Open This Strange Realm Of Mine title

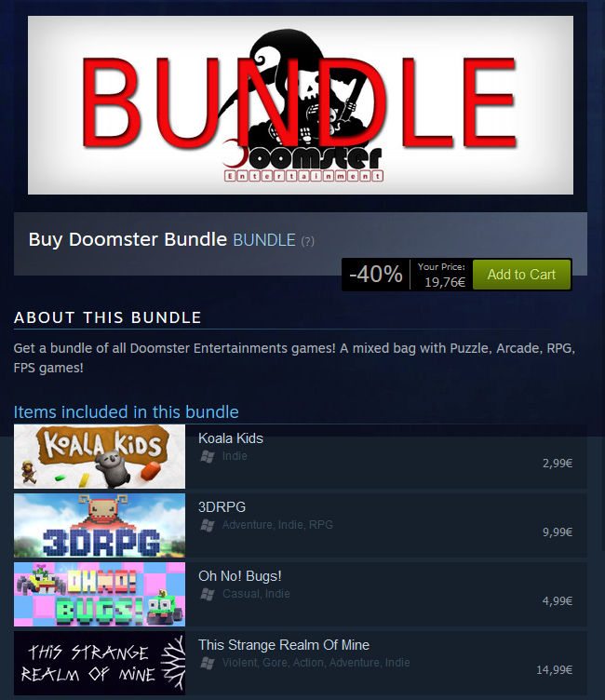[284, 645]
